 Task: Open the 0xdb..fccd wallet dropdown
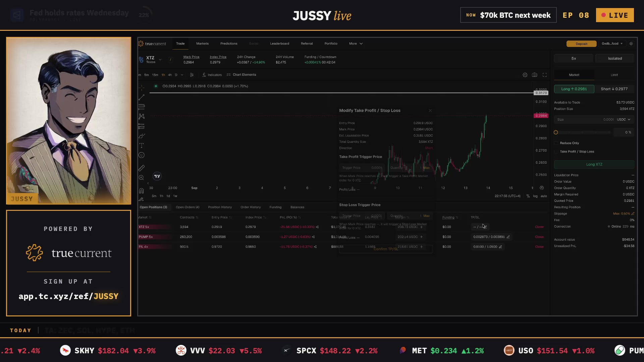(x=612, y=44)
